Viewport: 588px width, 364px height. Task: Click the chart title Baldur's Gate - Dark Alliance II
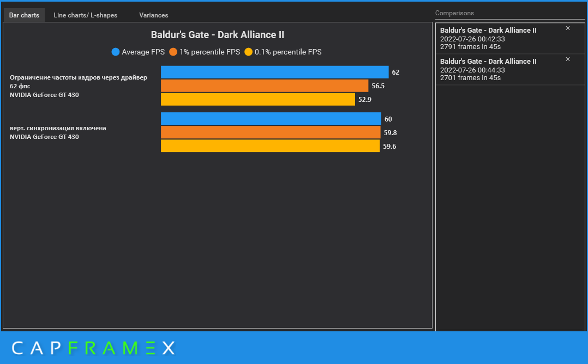(218, 35)
